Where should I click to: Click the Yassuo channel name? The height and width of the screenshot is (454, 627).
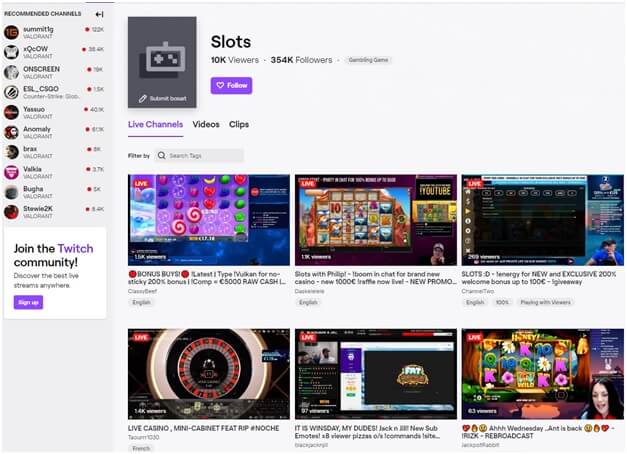click(34, 109)
